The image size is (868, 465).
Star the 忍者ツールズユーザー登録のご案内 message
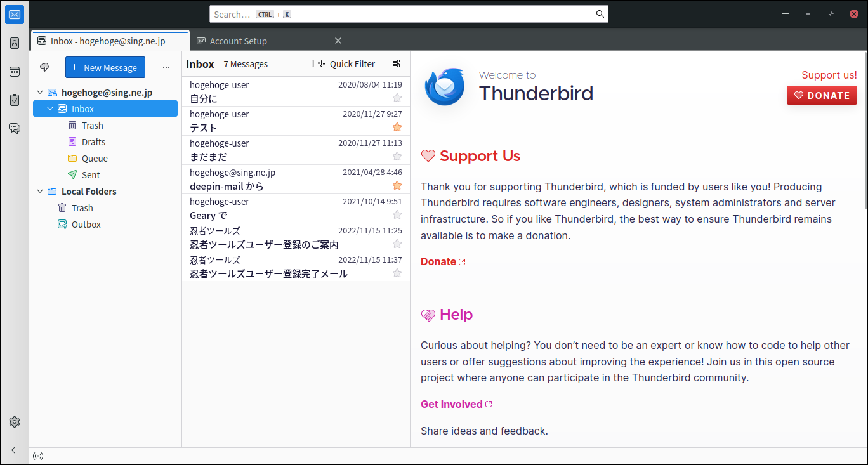click(397, 244)
